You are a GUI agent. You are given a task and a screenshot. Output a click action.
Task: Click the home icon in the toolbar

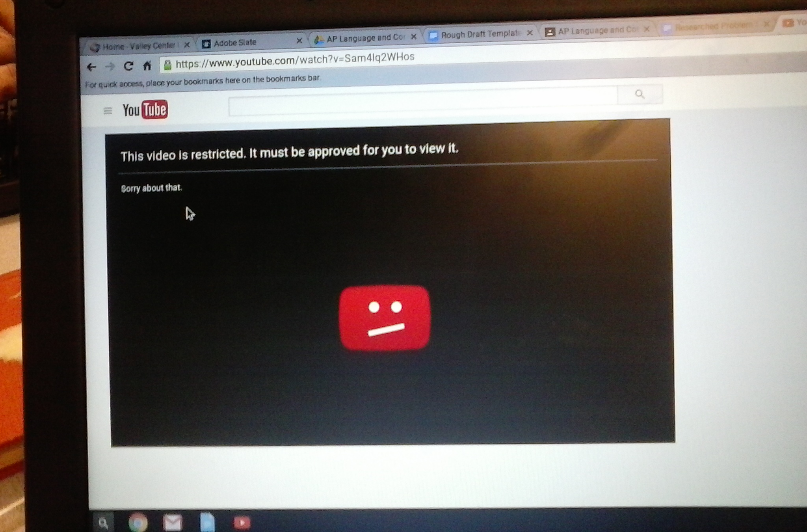coord(147,65)
